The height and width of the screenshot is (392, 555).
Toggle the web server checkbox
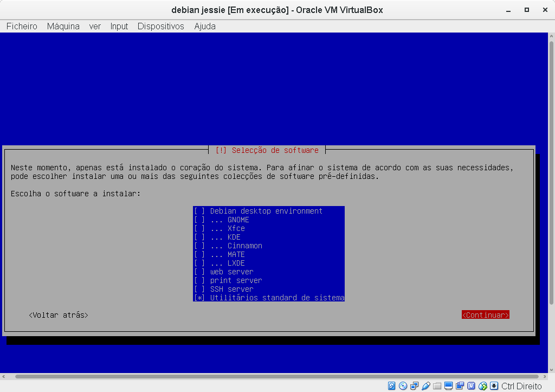(199, 272)
